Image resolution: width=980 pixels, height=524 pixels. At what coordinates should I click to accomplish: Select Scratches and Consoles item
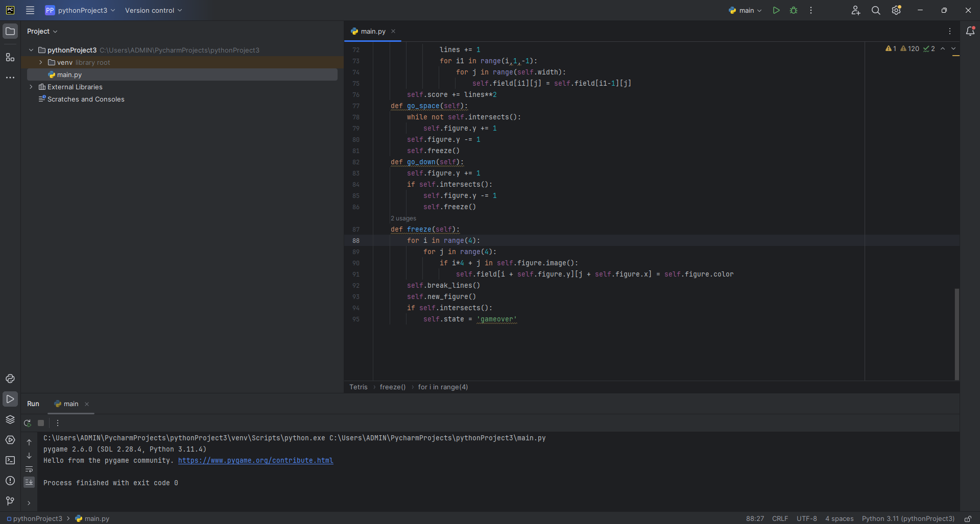(86, 99)
